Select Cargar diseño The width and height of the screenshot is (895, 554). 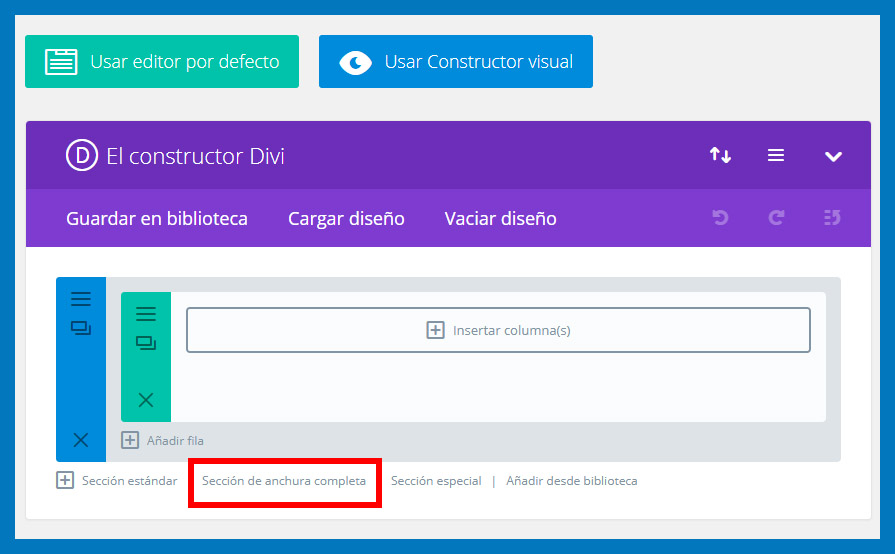tap(346, 219)
